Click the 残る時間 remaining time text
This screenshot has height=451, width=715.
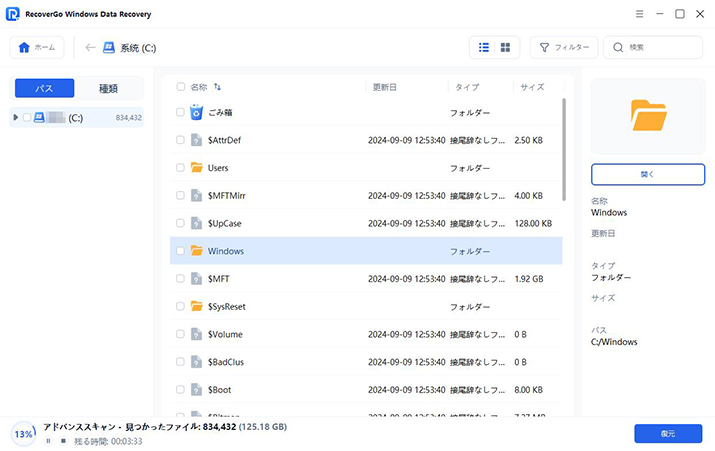pyautogui.click(x=108, y=441)
